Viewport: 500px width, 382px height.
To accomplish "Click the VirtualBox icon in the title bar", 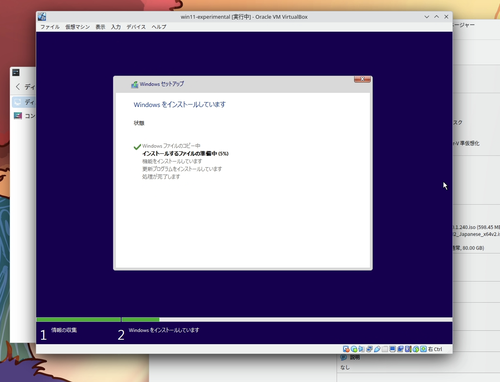I will pyautogui.click(x=42, y=17).
